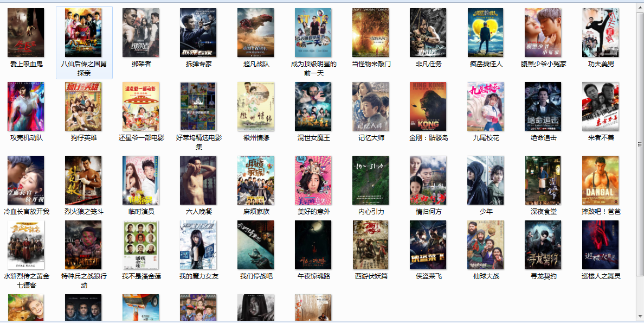
Task: Select the 混世女魔王 poster
Action: pyautogui.click(x=313, y=106)
